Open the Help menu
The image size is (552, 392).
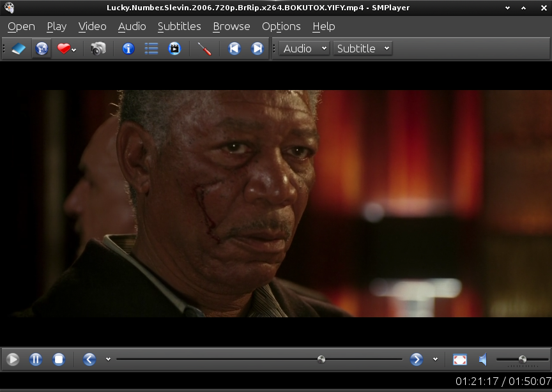click(x=323, y=26)
